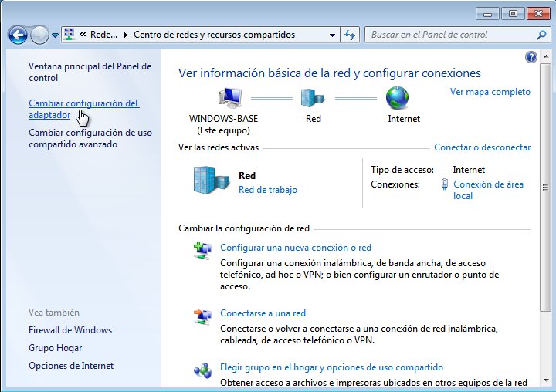Click the Red network icon in the map
This screenshot has height=392, width=556.
[x=313, y=98]
